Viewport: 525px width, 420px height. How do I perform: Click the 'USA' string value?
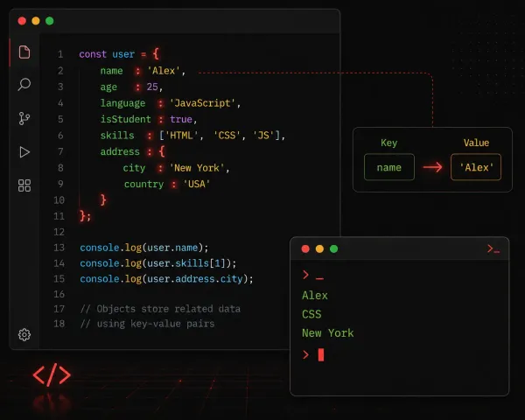click(x=197, y=184)
